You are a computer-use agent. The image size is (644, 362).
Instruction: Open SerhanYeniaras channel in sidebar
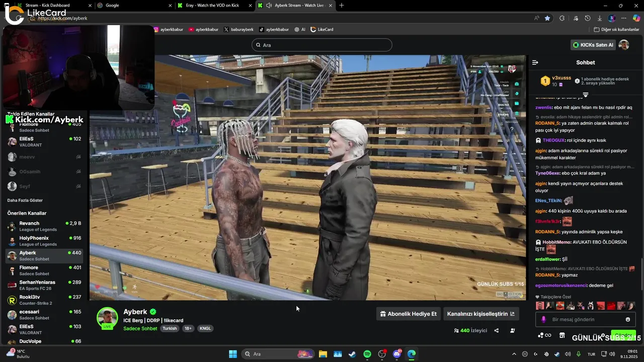(44, 285)
